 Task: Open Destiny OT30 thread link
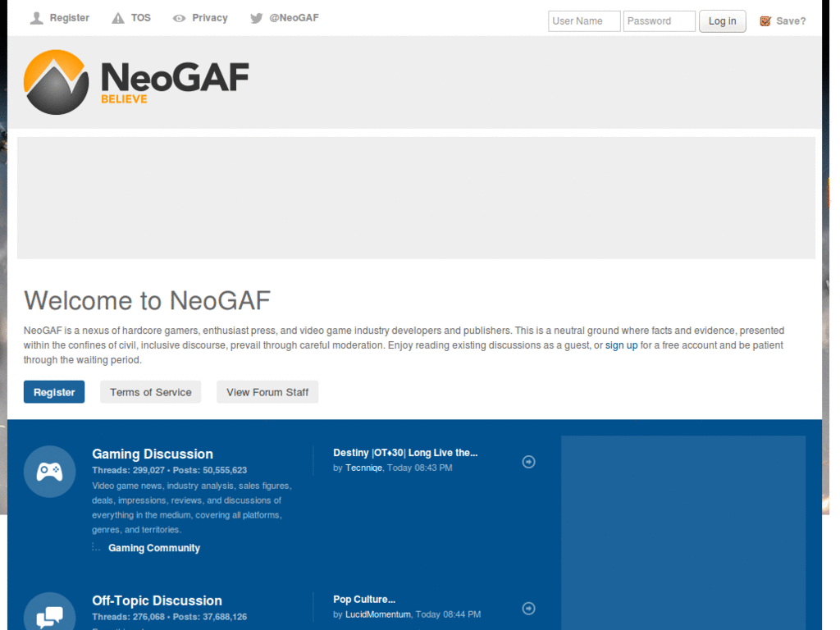405,453
